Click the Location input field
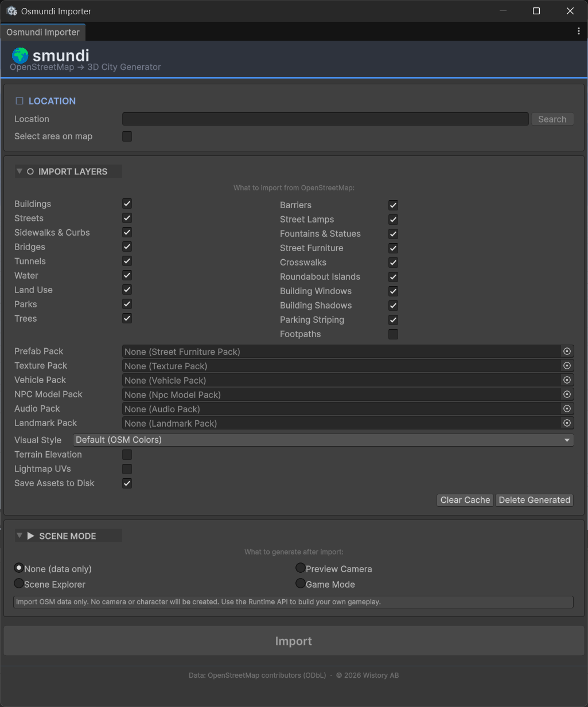 [325, 119]
